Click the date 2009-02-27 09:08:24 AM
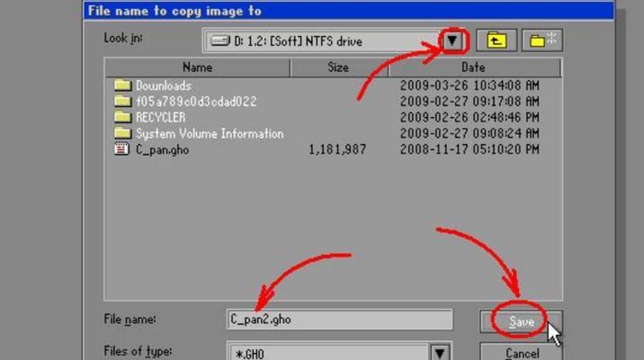The width and height of the screenshot is (644, 360). pos(470,133)
